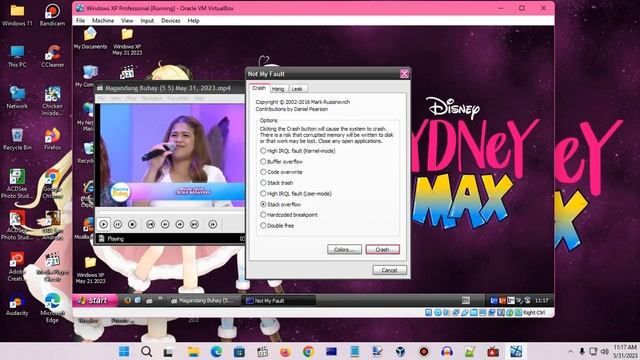Open VirtualBox View menu
Image resolution: width=640 pixels, height=360 pixels.
(x=127, y=20)
